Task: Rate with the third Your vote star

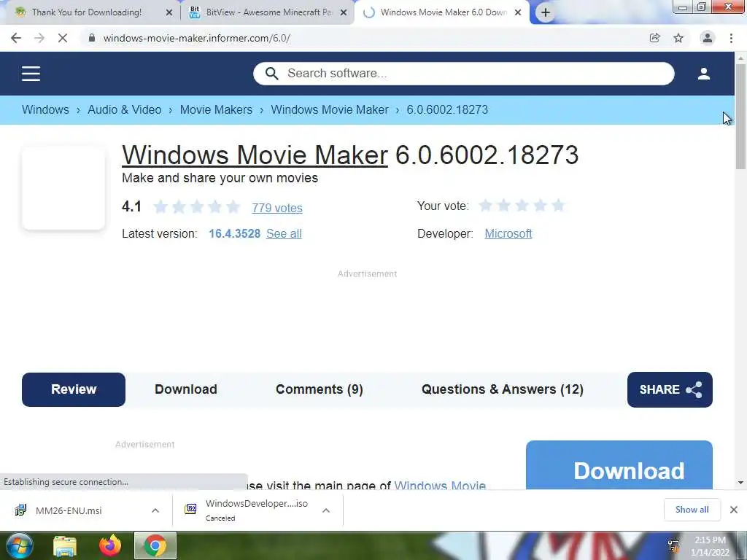Action: click(x=522, y=206)
